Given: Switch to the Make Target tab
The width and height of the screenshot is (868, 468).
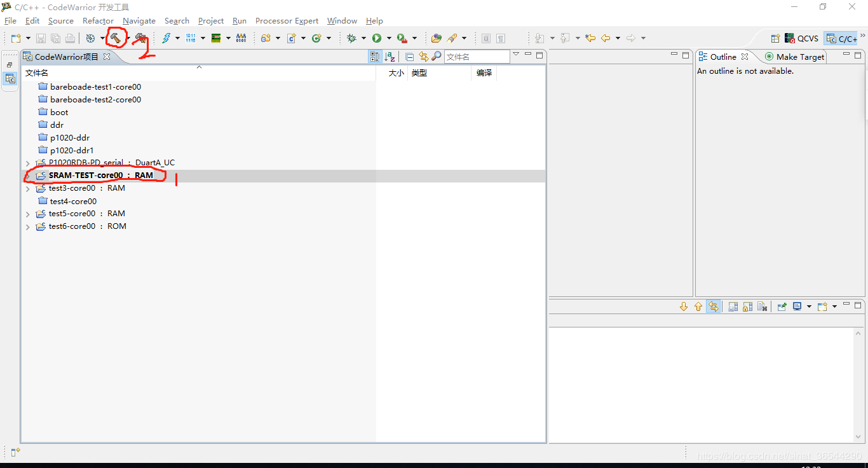Looking at the screenshot, I should (x=794, y=57).
